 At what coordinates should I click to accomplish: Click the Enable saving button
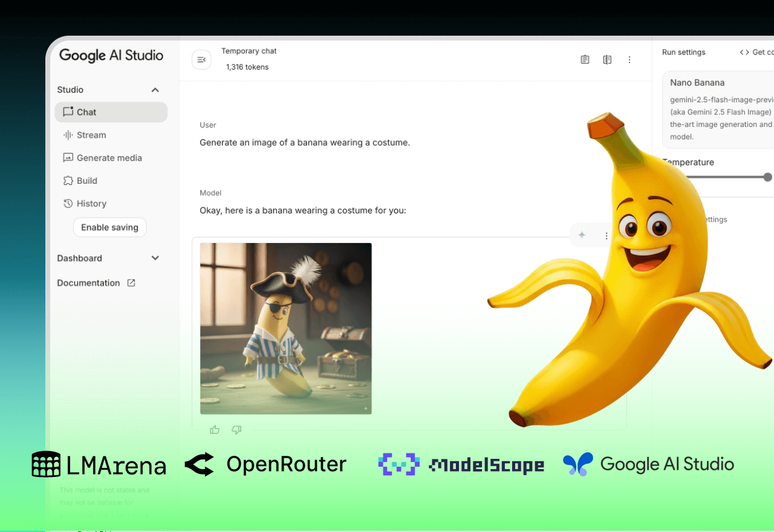(x=110, y=227)
